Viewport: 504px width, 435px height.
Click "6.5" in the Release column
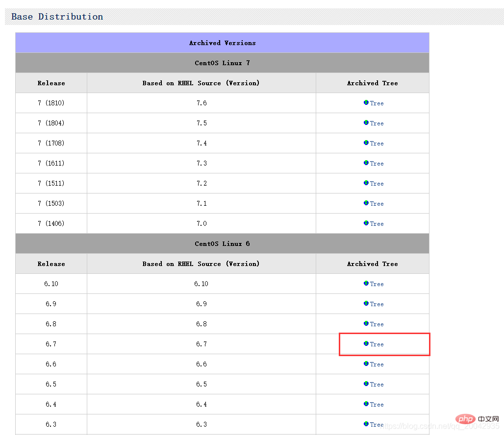(51, 384)
